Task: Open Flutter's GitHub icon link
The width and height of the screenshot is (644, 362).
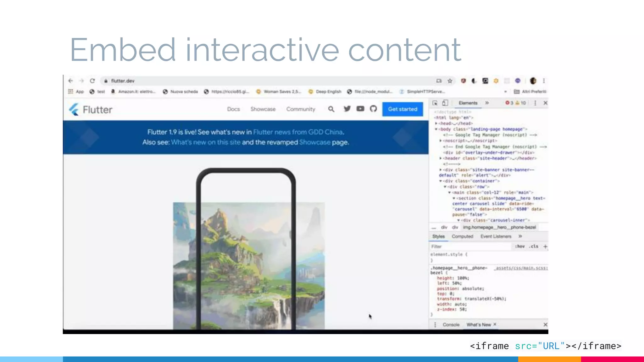Action: [x=373, y=109]
